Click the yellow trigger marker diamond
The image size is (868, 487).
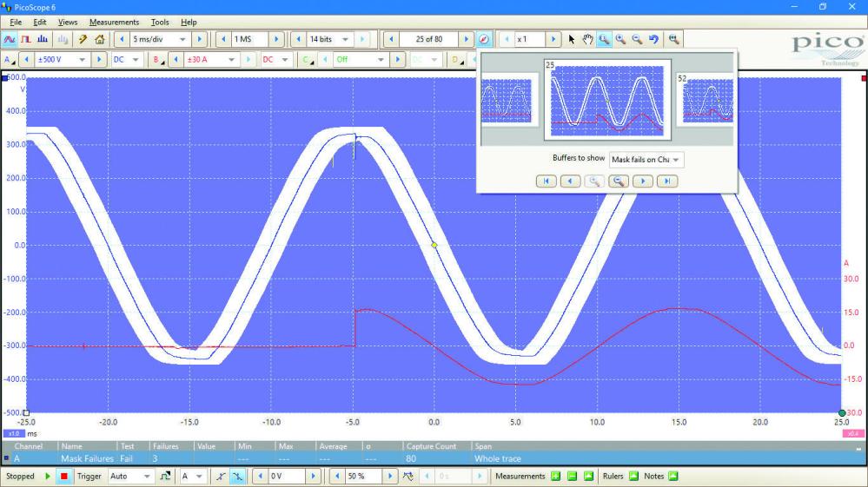(434, 246)
